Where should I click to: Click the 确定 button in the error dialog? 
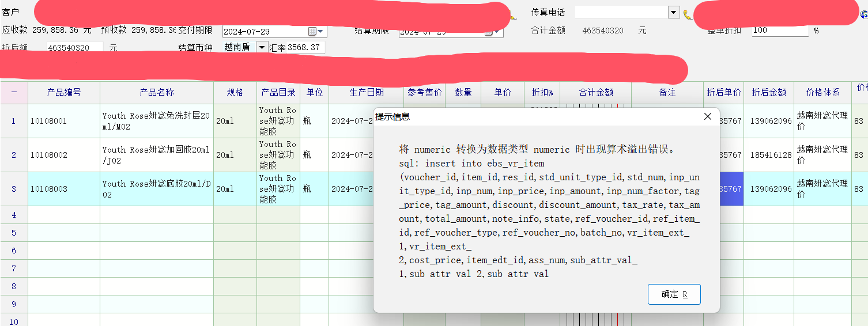pos(674,294)
